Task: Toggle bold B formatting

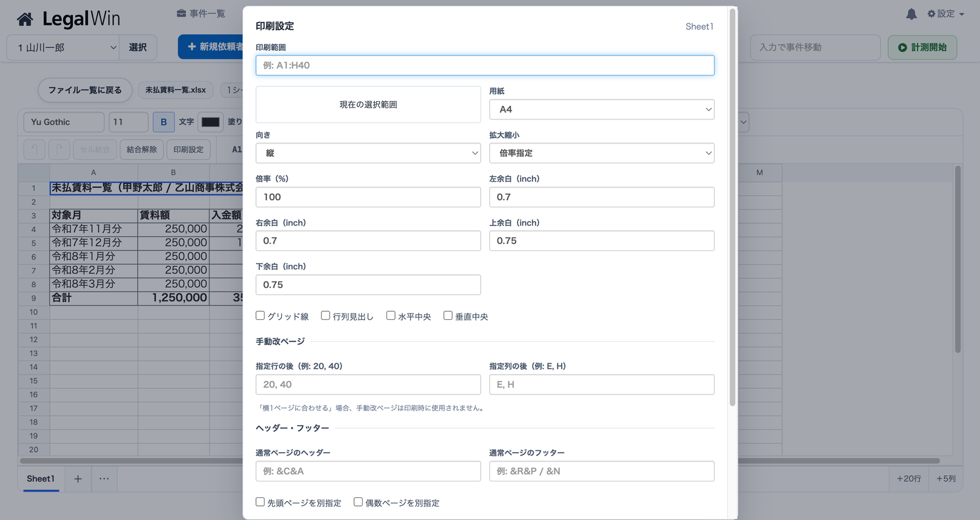Action: coord(164,122)
